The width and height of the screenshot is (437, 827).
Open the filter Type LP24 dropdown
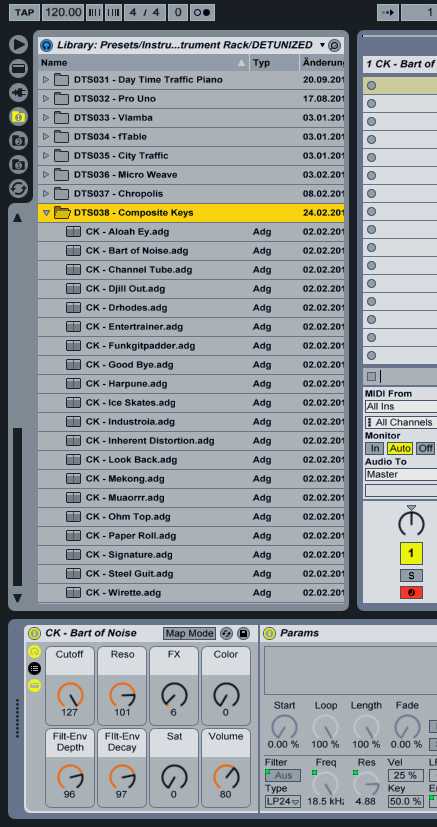point(283,802)
